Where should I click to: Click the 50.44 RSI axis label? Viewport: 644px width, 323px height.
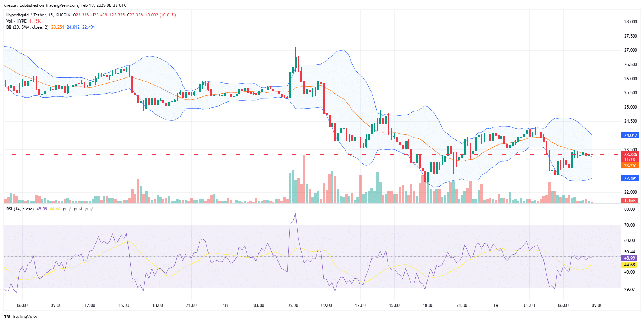pos(629,252)
